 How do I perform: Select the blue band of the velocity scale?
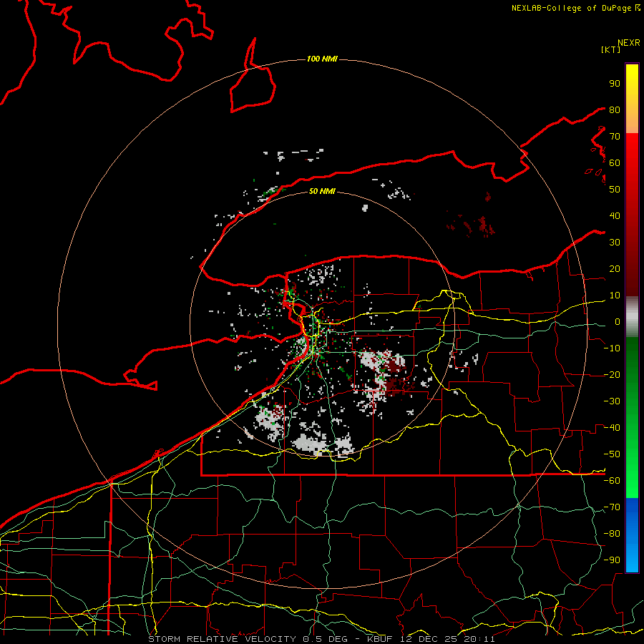coord(632,534)
